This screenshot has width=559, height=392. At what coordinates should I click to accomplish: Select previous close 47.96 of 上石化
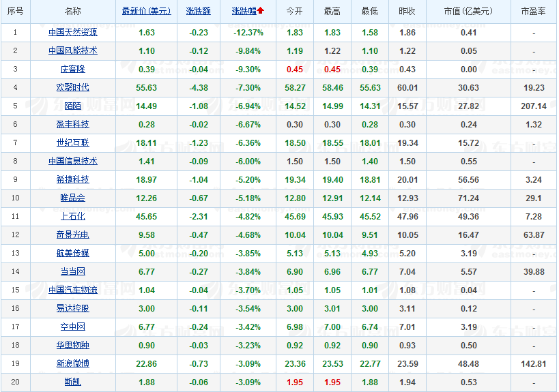tap(407, 217)
